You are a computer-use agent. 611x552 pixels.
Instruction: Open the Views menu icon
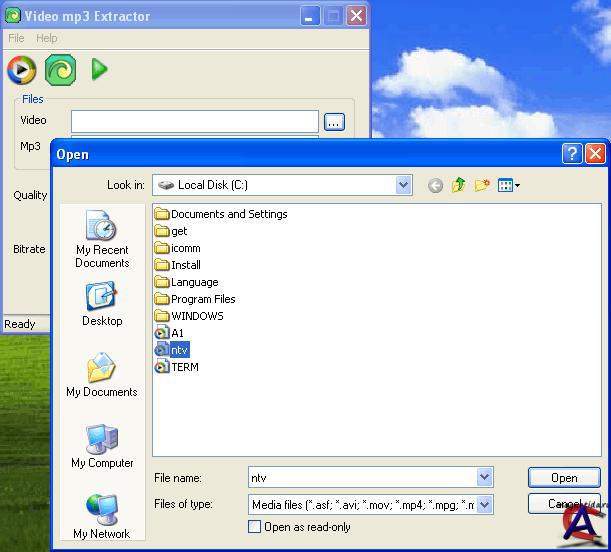click(509, 185)
